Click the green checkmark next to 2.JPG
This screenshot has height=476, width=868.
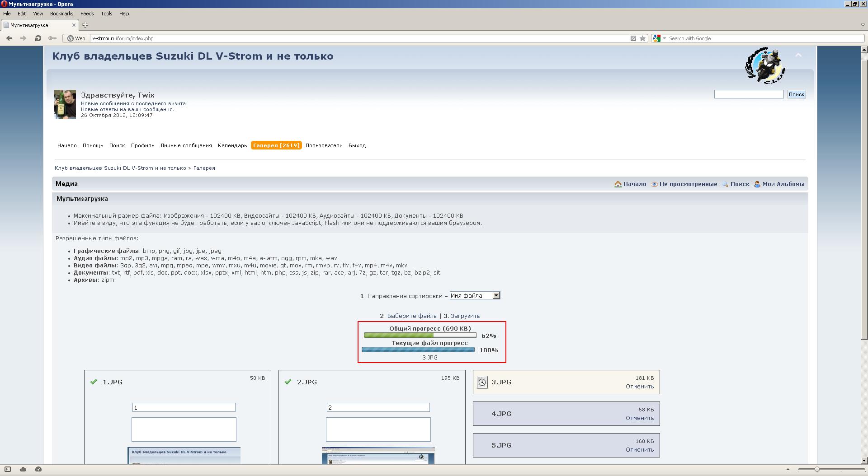point(288,382)
